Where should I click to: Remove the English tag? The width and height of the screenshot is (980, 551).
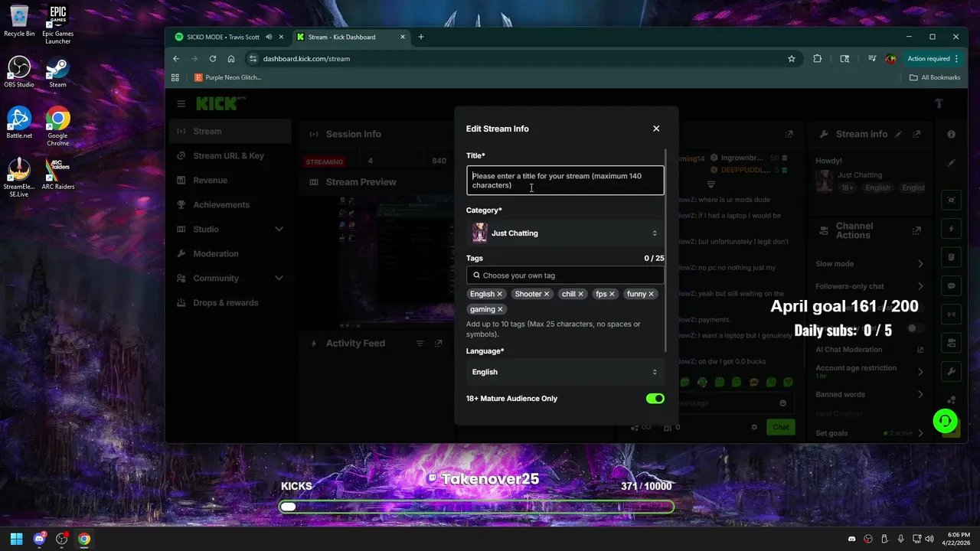click(500, 294)
